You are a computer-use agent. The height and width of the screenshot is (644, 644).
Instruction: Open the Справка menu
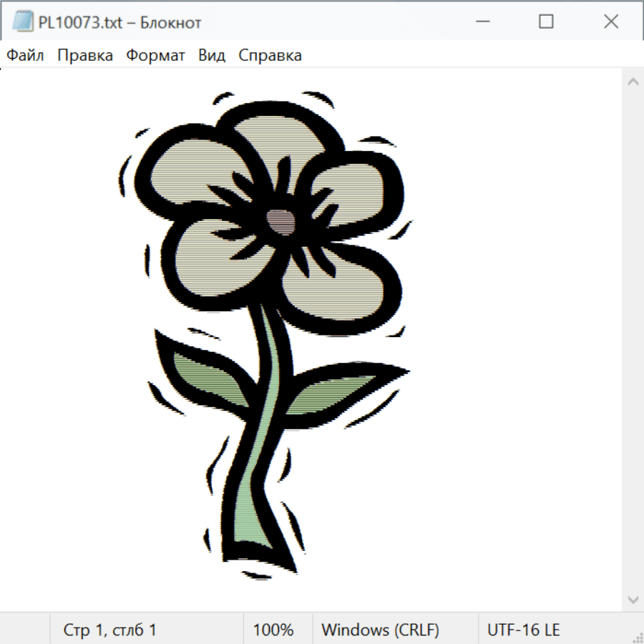(x=270, y=56)
